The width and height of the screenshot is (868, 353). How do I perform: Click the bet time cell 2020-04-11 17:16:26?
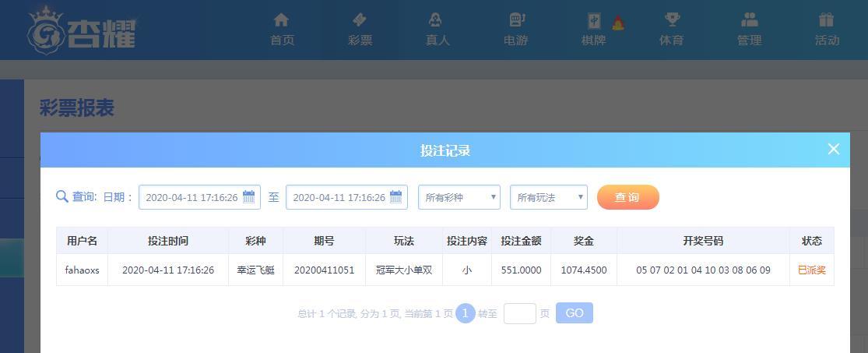click(x=167, y=270)
